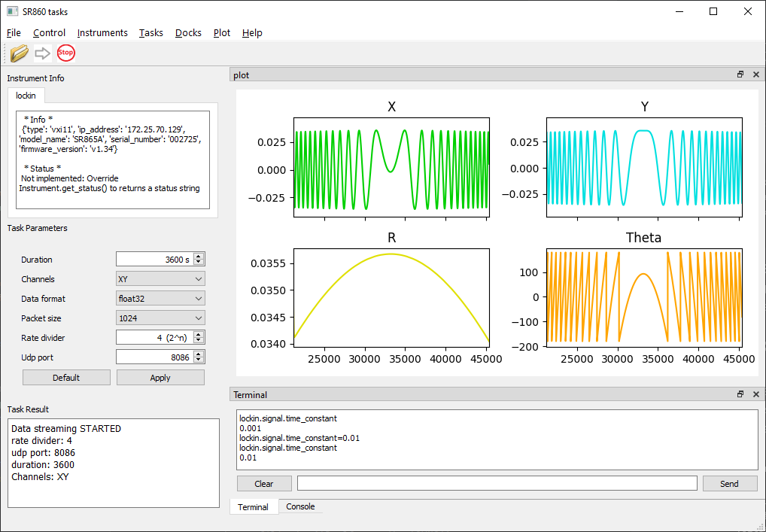
Task: Undock the plot panel with its float icon
Action: click(740, 74)
